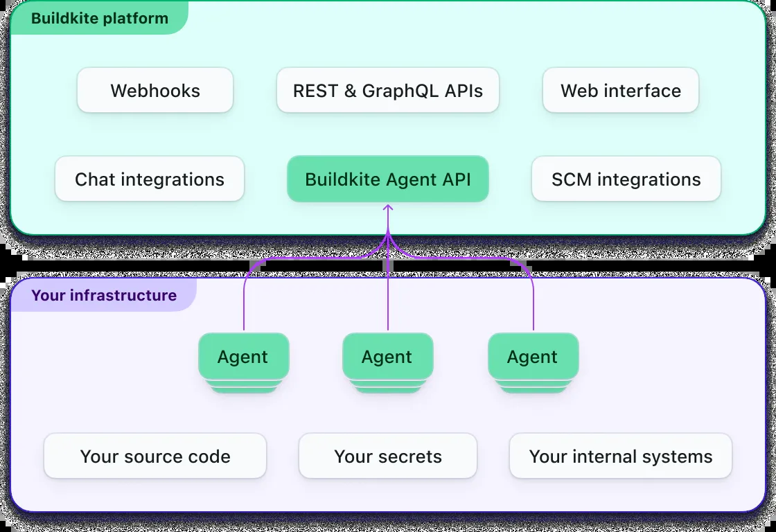Viewport: 776px width, 532px height.
Task: Click the Webhooks box
Action: tap(155, 90)
